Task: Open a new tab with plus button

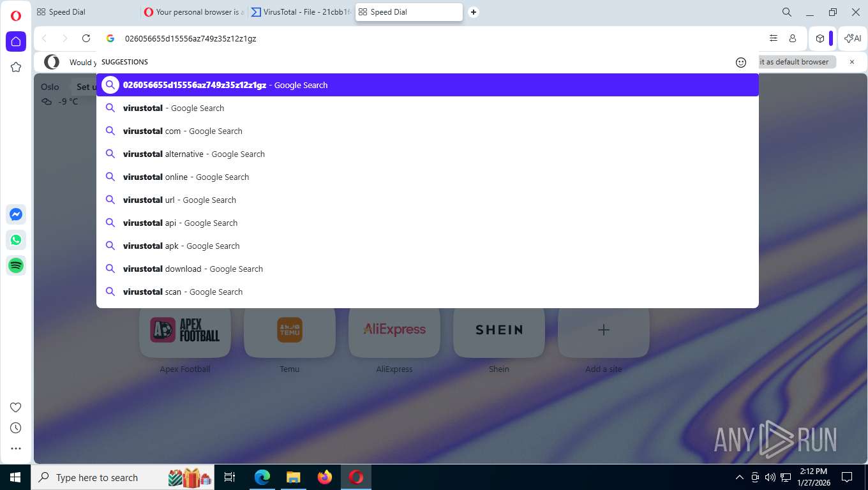Action: (474, 12)
